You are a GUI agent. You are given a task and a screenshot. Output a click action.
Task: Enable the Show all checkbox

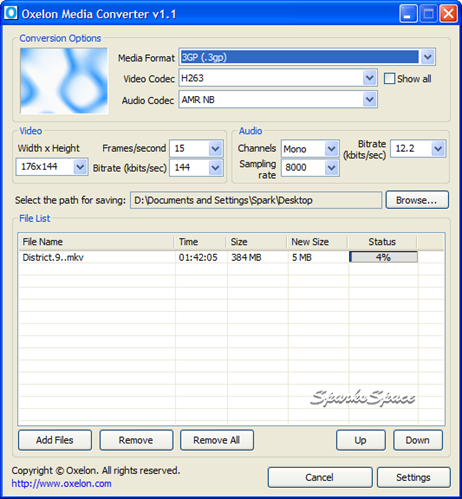[389, 79]
